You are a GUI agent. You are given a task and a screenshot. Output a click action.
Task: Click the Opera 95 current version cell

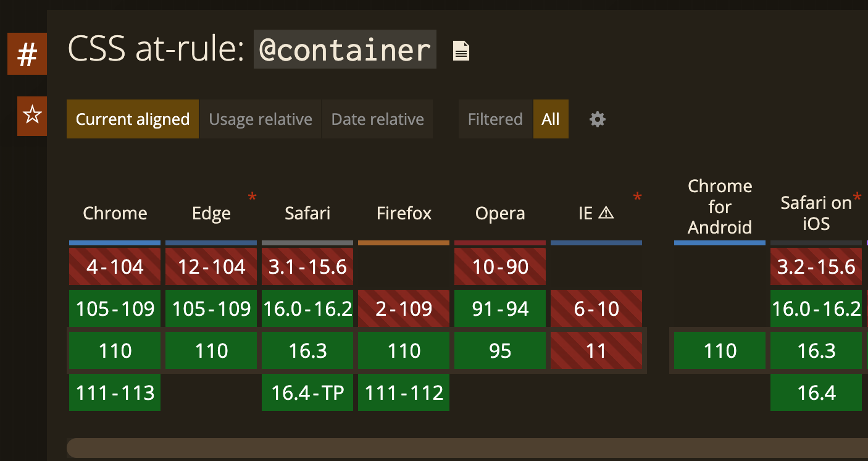click(500, 351)
